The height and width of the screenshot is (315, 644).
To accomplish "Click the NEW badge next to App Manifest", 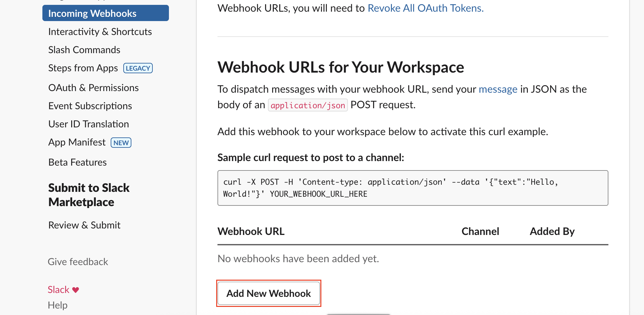I will [121, 143].
